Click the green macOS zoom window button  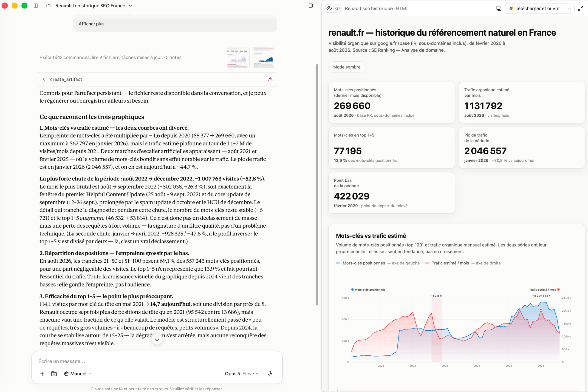pos(24,6)
